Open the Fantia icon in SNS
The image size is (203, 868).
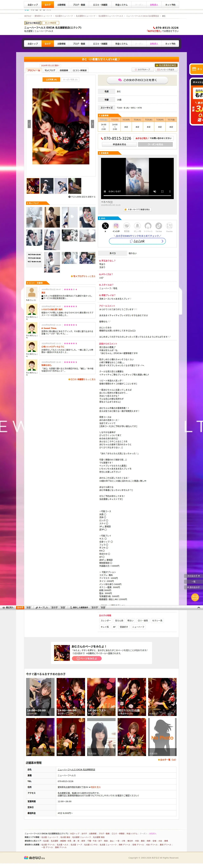click(169, 226)
